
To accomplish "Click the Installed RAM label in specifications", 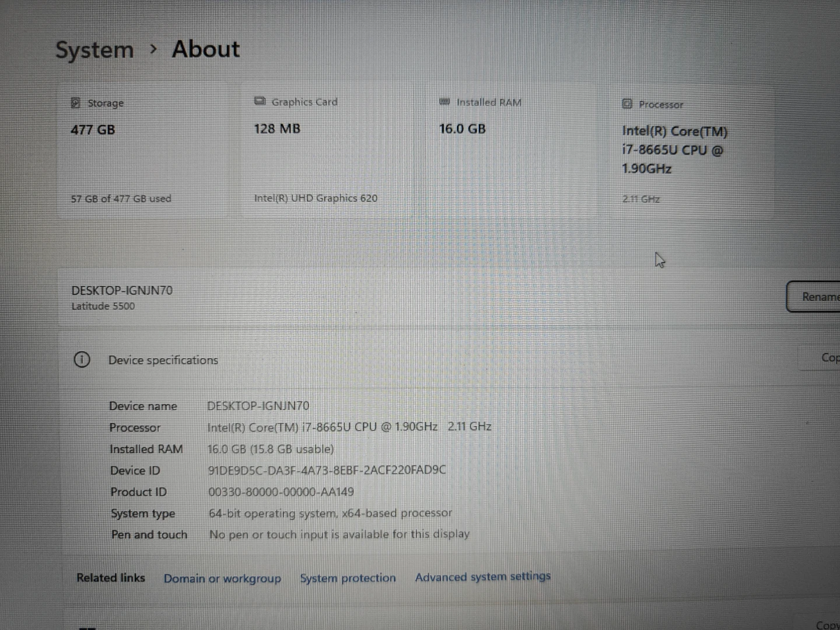I will pyautogui.click(x=146, y=449).
